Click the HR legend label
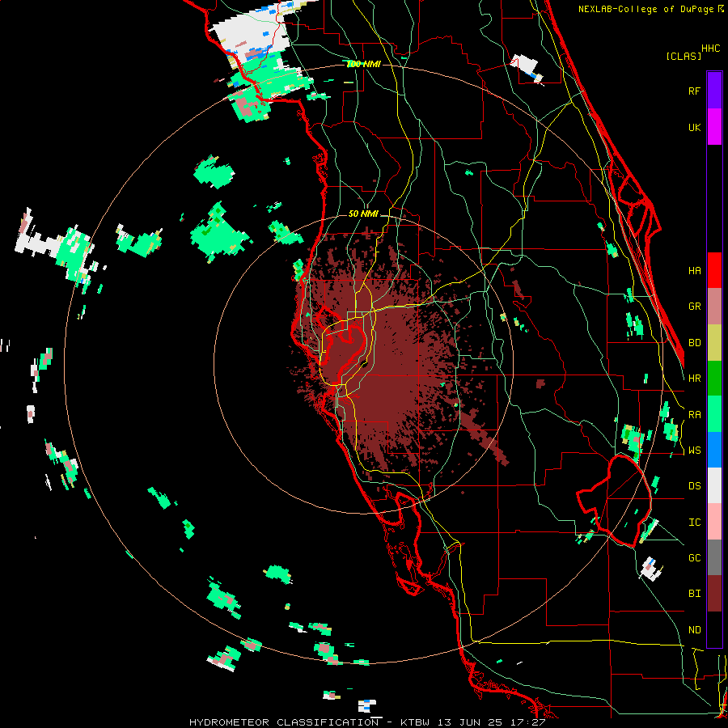 tap(694, 379)
